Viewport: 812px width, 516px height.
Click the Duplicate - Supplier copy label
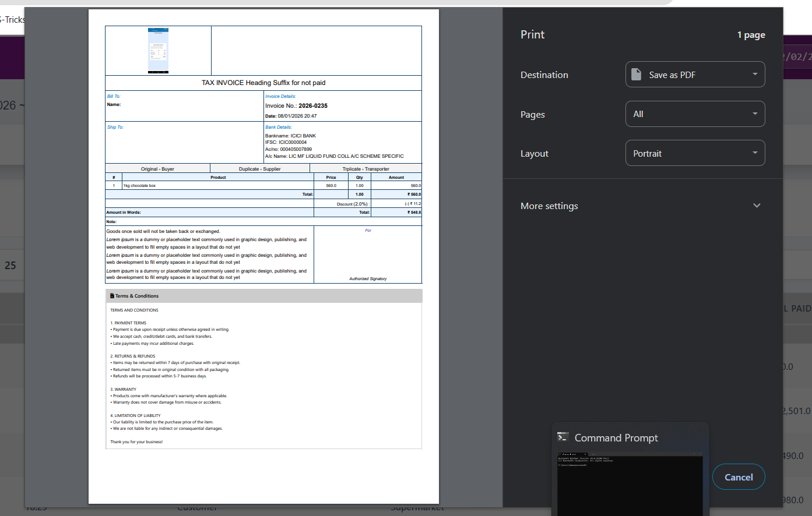259,169
